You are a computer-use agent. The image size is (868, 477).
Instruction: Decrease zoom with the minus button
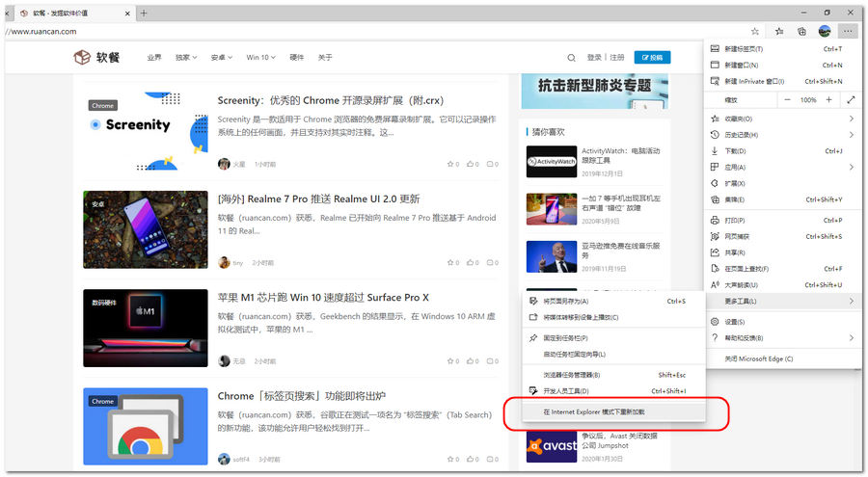[787, 99]
